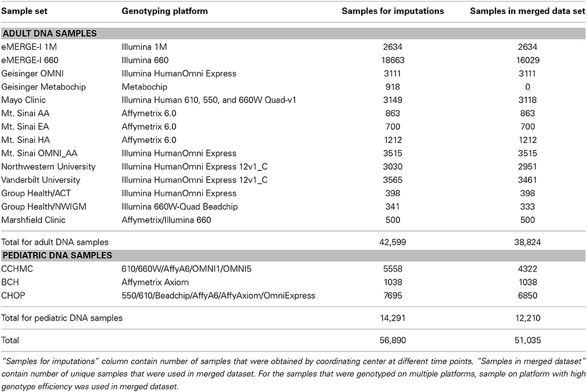
Task: Select the CCHMC genotyping platform cell
Action: point(186,269)
